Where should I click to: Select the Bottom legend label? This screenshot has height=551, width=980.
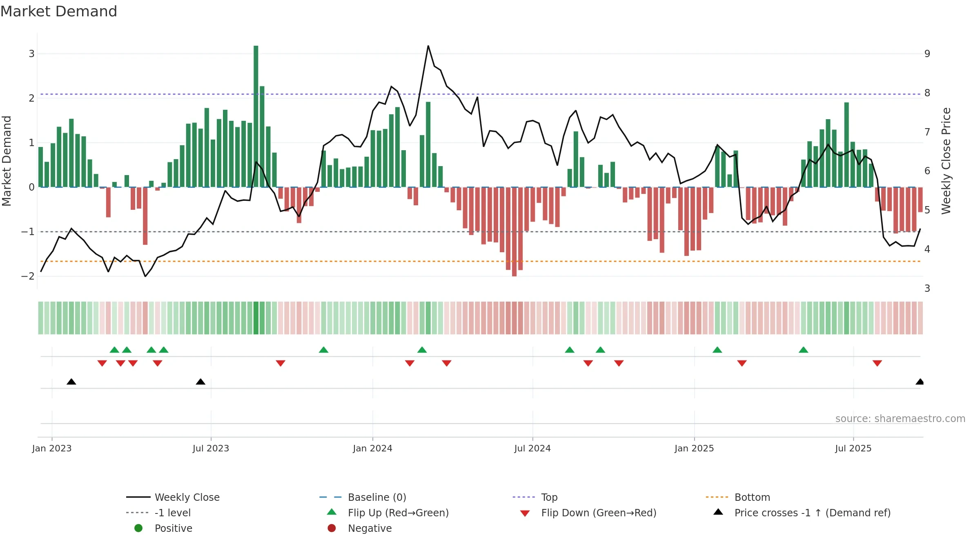point(752,497)
